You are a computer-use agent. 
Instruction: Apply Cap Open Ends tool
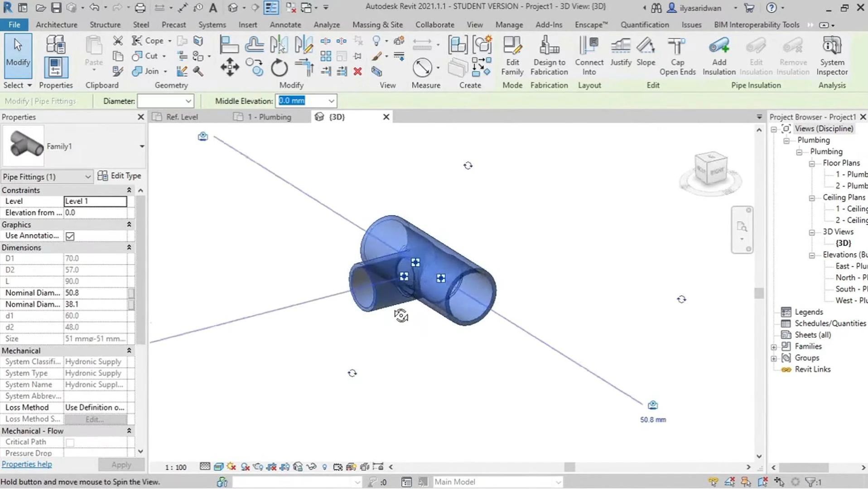[x=677, y=56]
